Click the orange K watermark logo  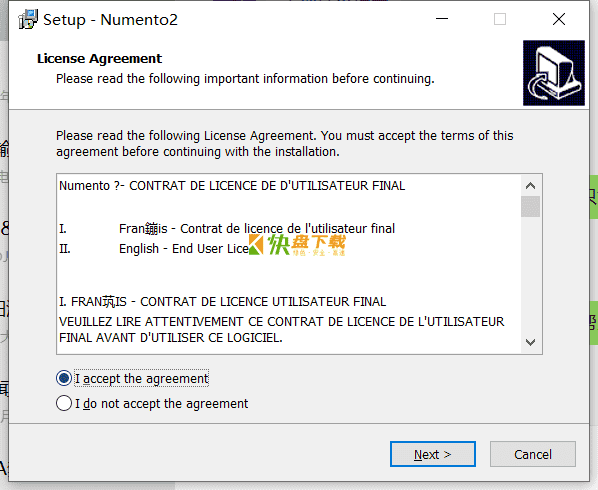tap(256, 244)
